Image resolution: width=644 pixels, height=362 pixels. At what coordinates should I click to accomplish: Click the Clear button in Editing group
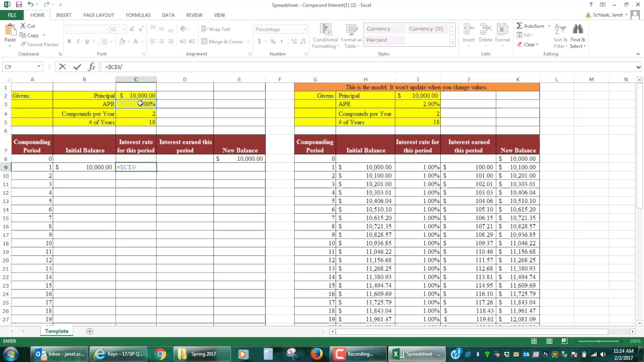pos(528,45)
